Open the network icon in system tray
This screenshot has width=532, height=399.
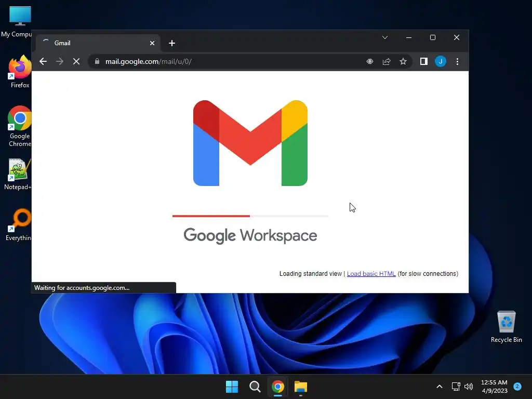pyautogui.click(x=456, y=387)
